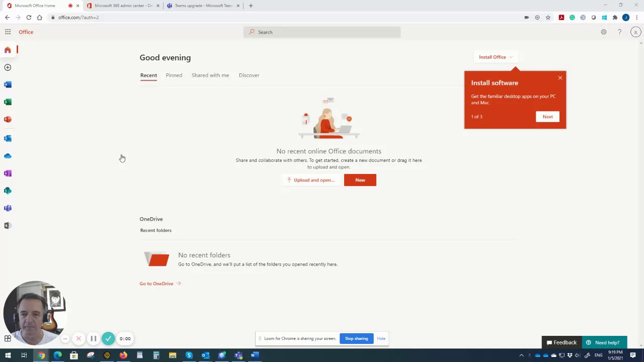Open Firefox from taskbar
Image resolution: width=644 pixels, height=362 pixels.
pos(123,355)
